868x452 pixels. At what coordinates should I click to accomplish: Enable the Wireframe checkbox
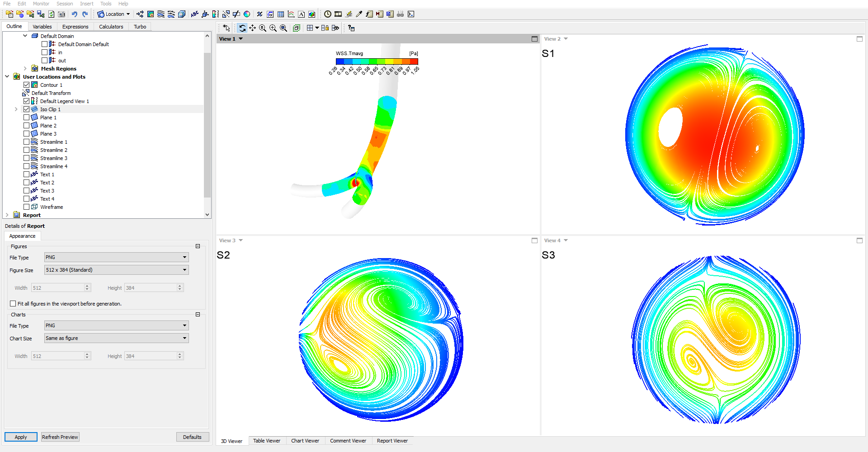click(x=26, y=207)
